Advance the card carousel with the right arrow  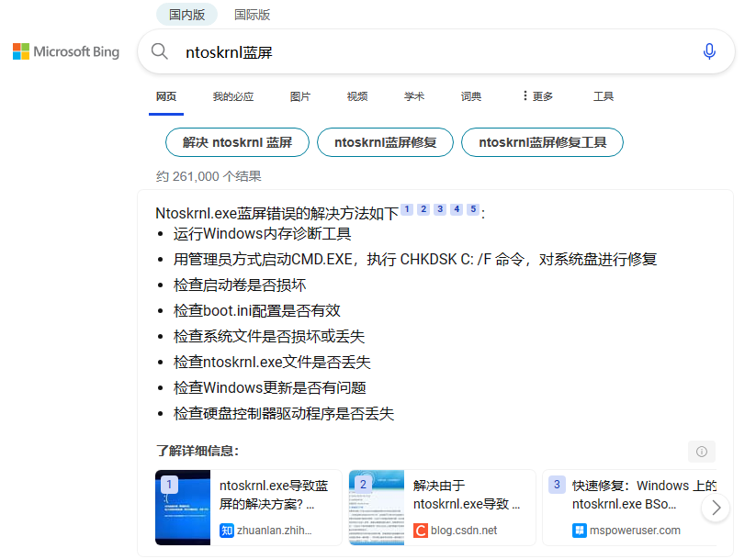716,507
